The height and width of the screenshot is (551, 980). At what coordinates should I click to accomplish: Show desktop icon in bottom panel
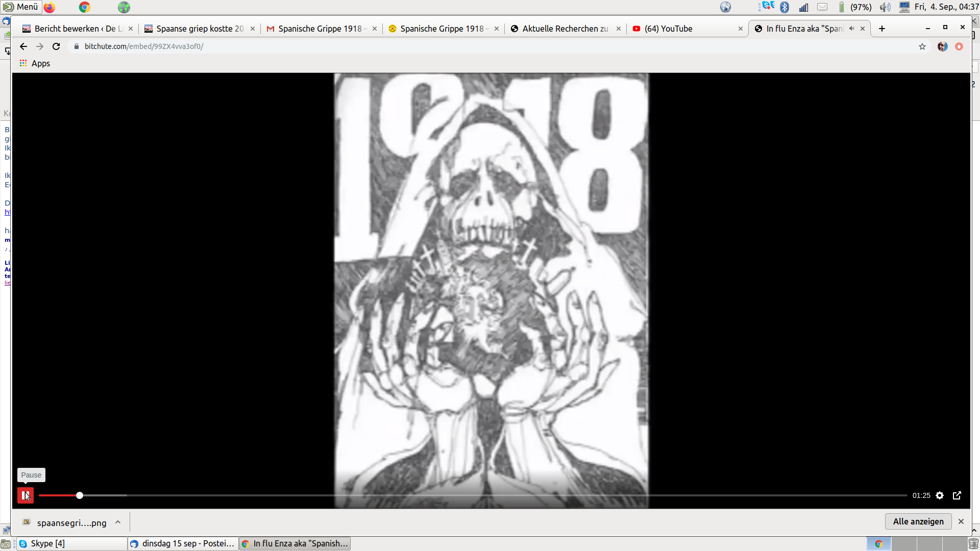point(6,544)
